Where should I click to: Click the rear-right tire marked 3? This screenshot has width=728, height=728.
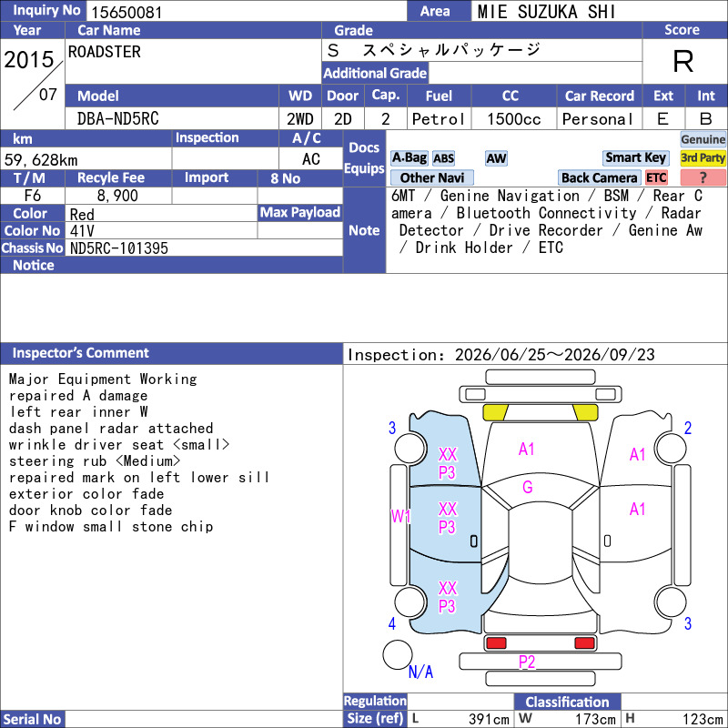click(x=671, y=602)
